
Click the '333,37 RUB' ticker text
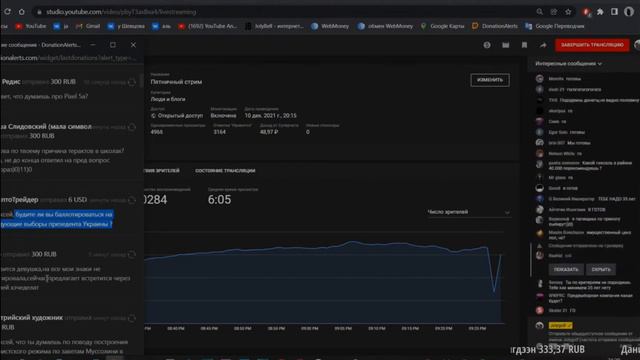point(561,349)
